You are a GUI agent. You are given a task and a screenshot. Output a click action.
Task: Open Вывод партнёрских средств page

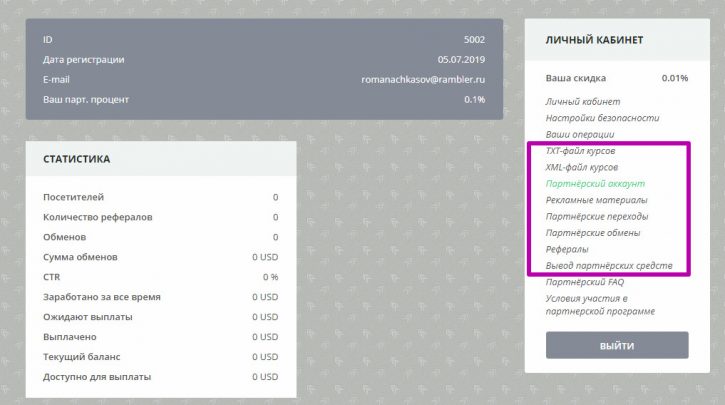pos(609,265)
